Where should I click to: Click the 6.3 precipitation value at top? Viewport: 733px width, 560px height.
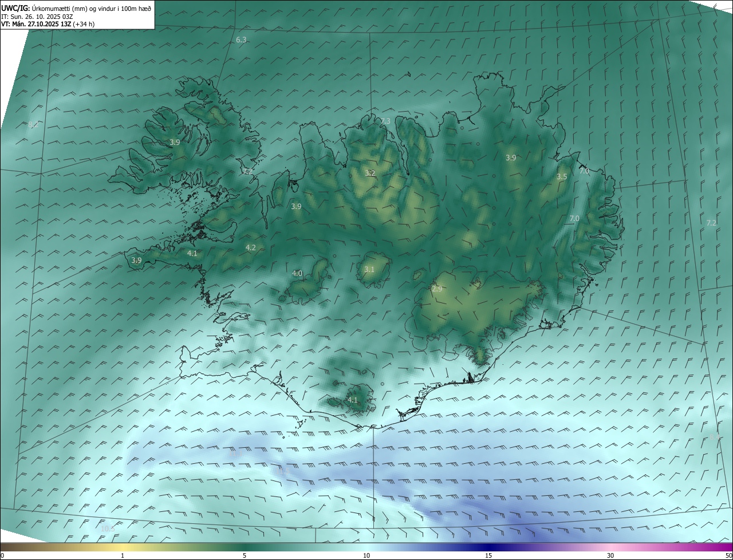tap(241, 40)
